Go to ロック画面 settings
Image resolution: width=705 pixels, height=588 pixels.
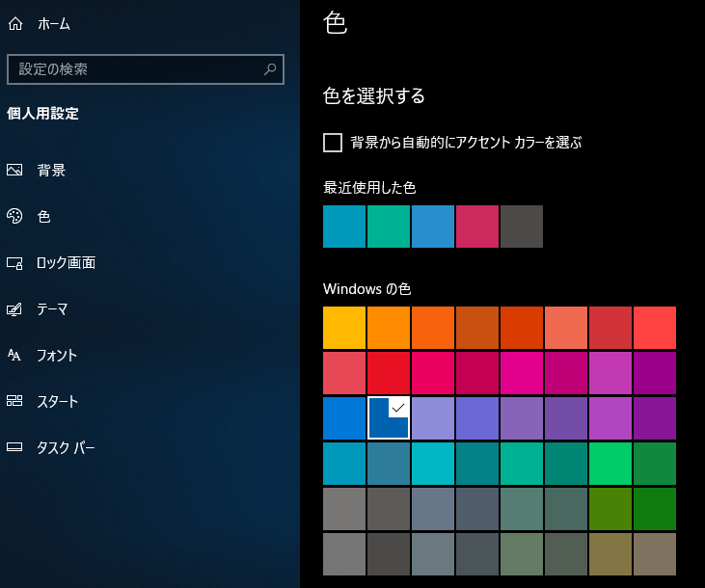[66, 263]
